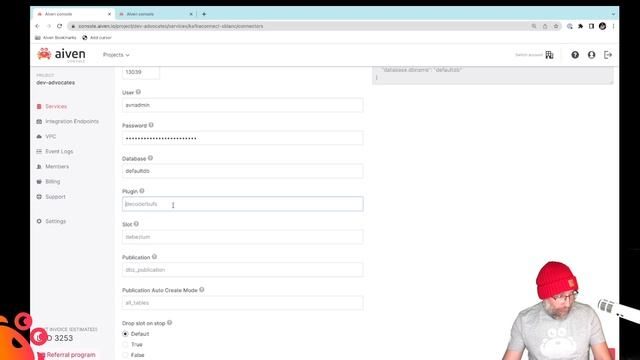Focus the Plugin input field
The height and width of the screenshot is (360, 640).
click(x=242, y=204)
